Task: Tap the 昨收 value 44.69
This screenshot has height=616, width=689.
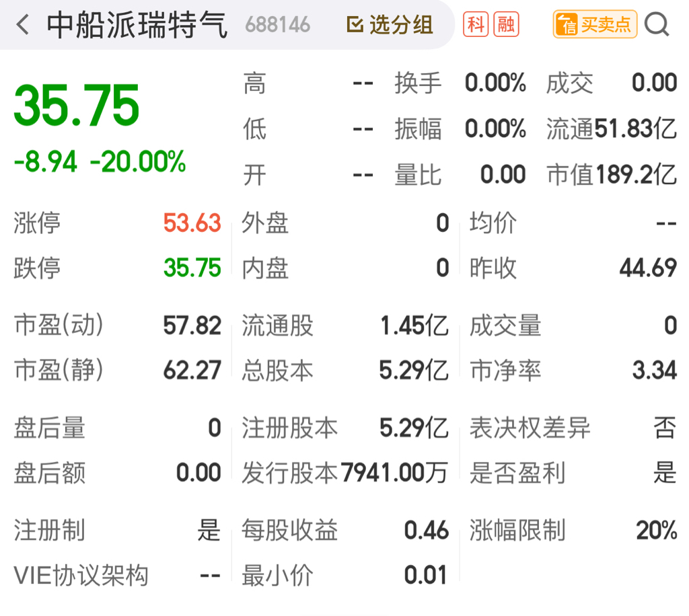Action: click(x=648, y=268)
